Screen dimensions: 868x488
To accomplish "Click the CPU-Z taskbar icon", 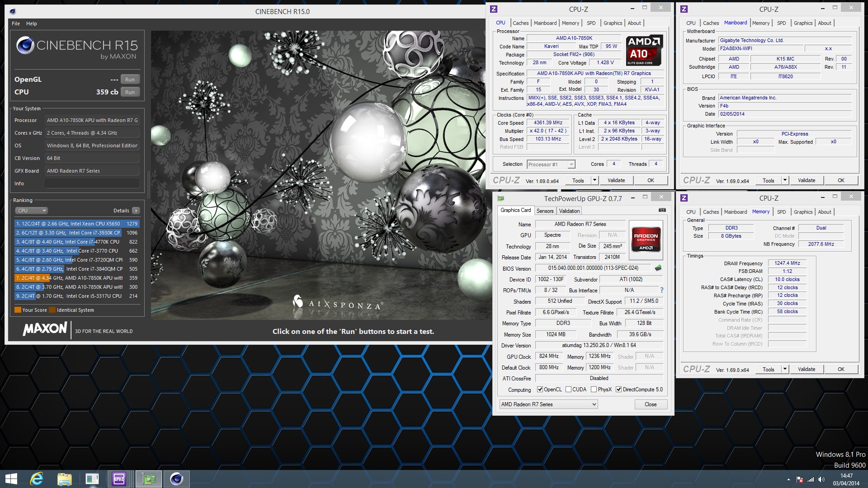I will [119, 479].
